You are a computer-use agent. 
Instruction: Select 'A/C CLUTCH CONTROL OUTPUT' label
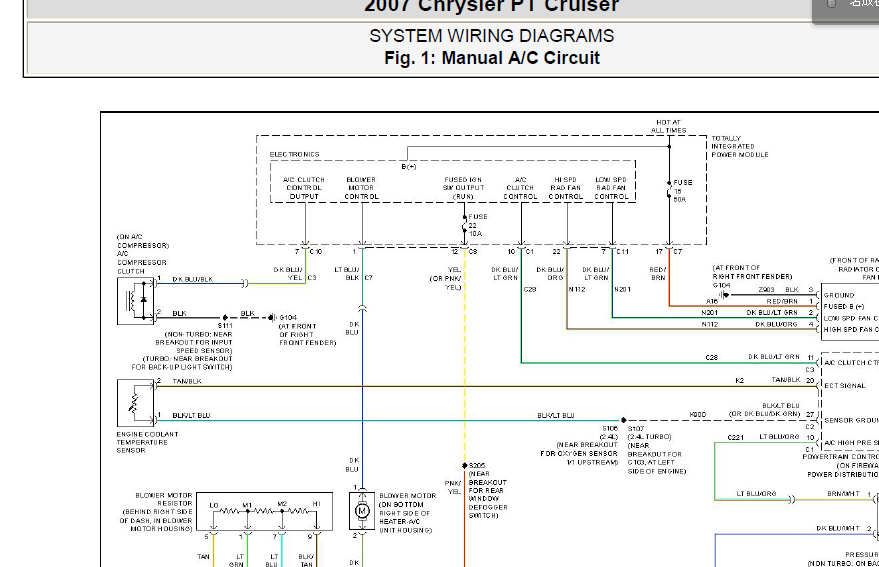[x=304, y=188]
